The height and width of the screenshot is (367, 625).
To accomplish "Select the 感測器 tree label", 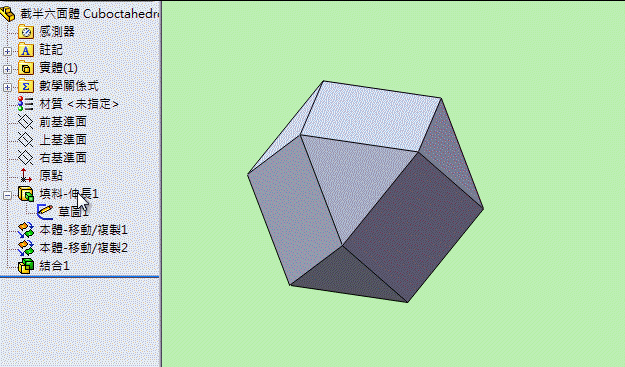I will 57,32.
